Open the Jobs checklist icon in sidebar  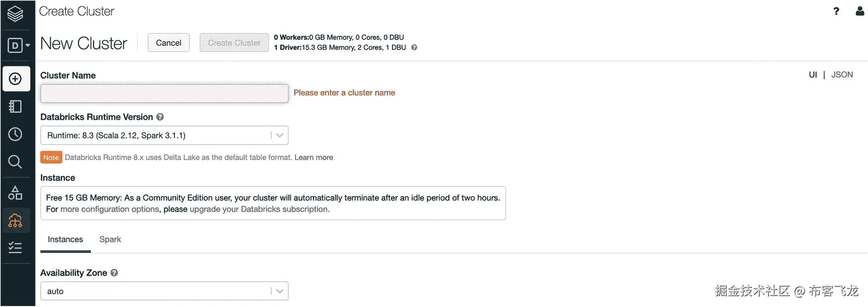tap(16, 248)
